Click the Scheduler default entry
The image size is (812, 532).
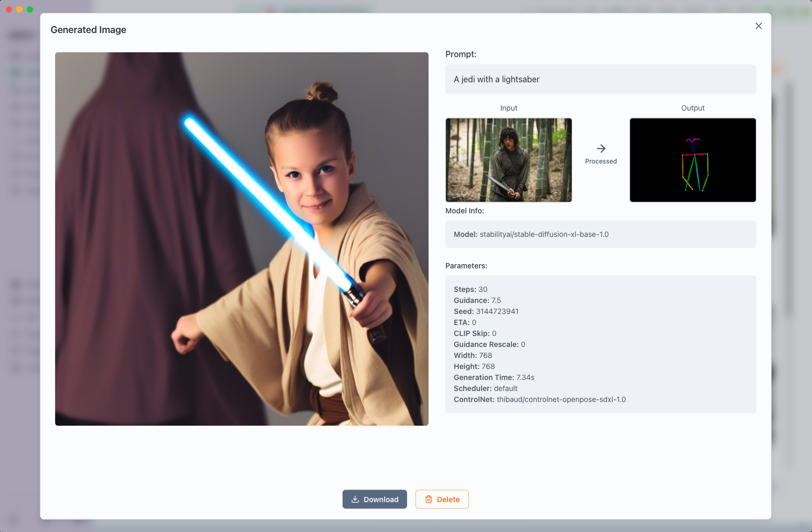[485, 388]
